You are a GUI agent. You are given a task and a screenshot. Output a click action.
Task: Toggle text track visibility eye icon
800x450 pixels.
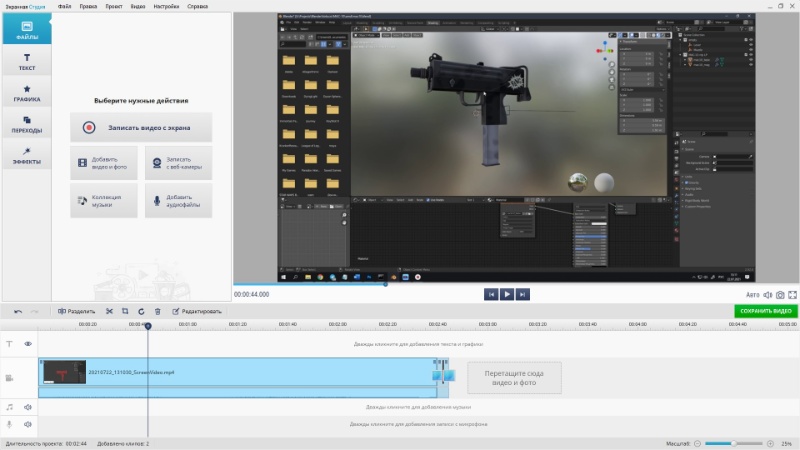(28, 344)
